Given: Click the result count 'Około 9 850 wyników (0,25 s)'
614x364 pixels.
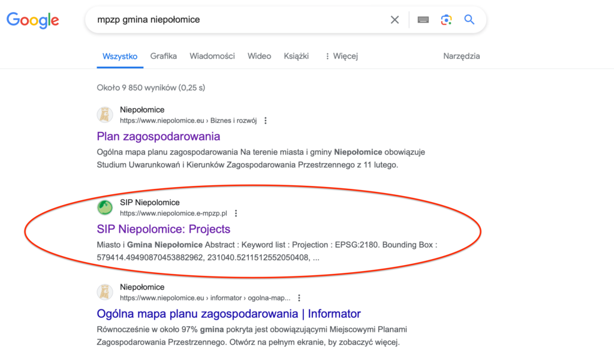Looking at the screenshot, I should [x=151, y=88].
